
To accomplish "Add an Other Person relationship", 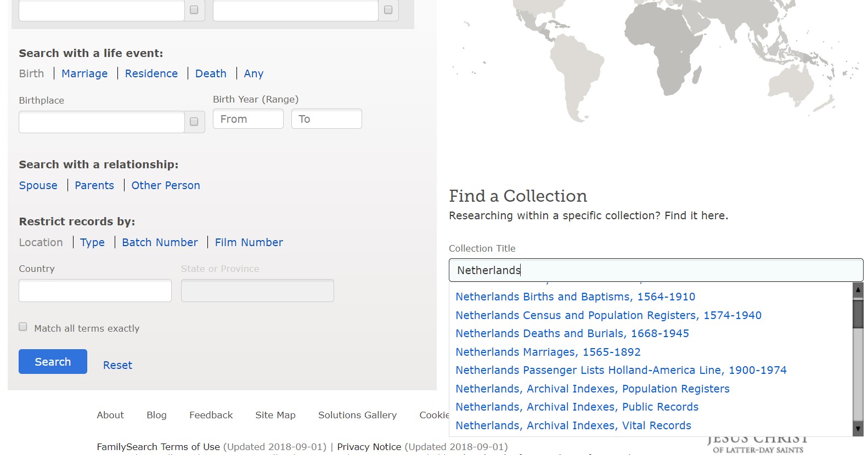I will tap(166, 185).
